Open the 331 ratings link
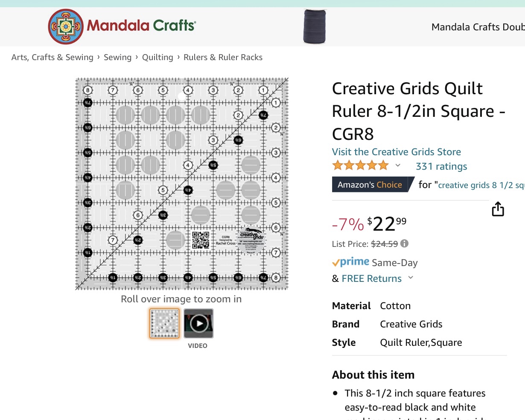The height and width of the screenshot is (420, 525). tap(441, 166)
